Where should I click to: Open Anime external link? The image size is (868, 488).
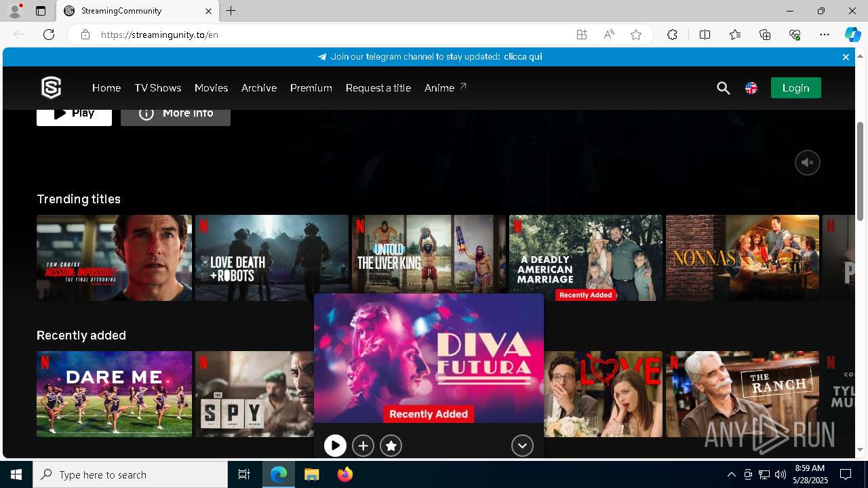click(446, 88)
